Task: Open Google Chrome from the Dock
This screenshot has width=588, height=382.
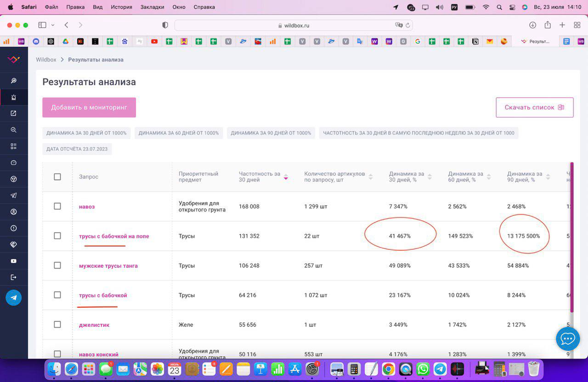Action: point(388,369)
